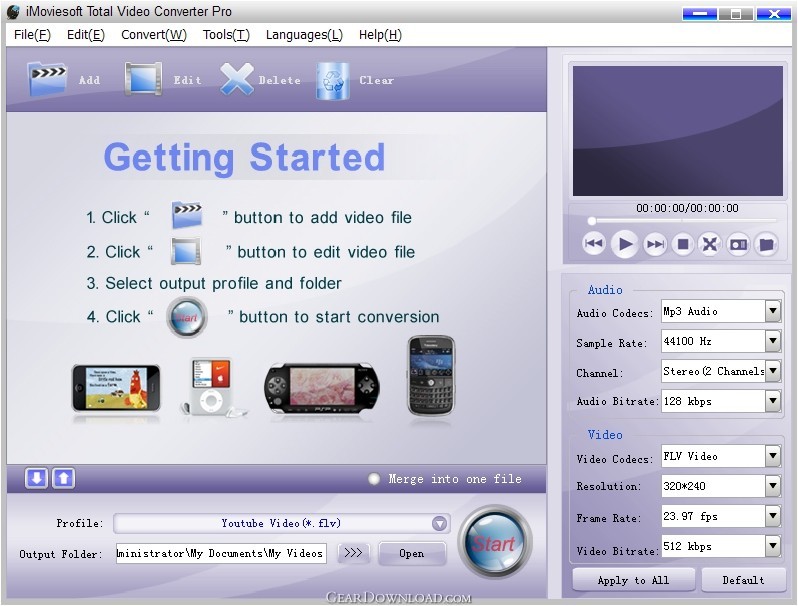
Task: Toggle full screen preview icon
Action: (710, 244)
